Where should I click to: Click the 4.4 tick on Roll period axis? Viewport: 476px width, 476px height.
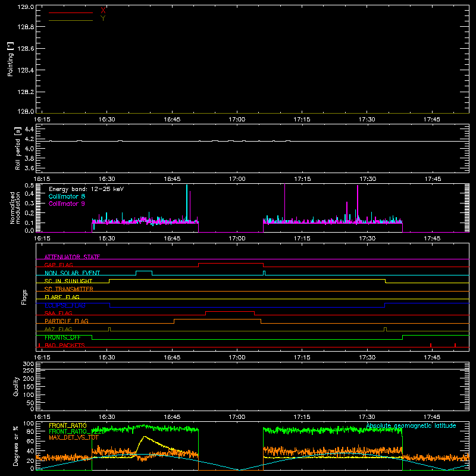tap(29, 129)
